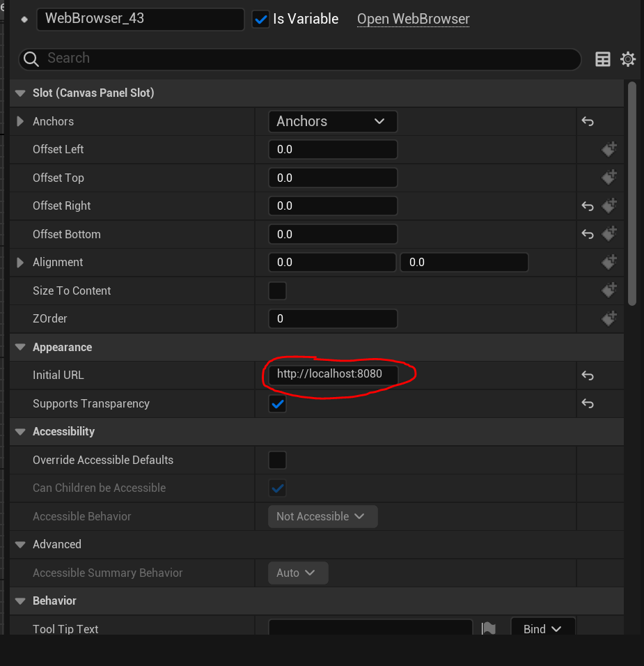Enable Size To Content checkbox
The width and height of the screenshot is (644, 666).
(x=277, y=291)
